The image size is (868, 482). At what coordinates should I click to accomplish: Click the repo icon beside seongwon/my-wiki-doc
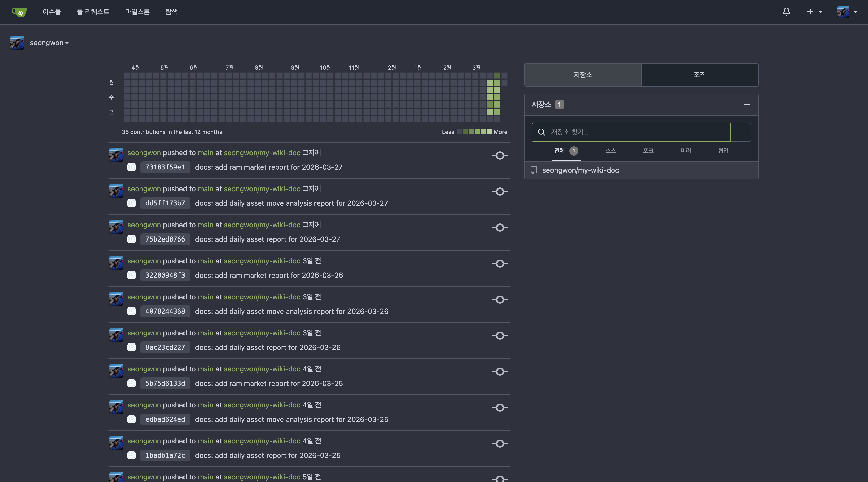click(534, 170)
